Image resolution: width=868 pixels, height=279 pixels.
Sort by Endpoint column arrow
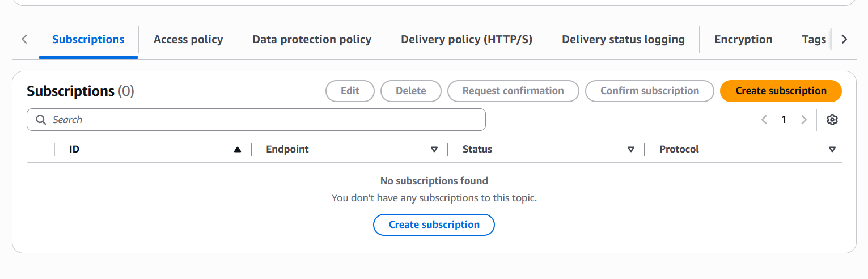[x=434, y=150]
